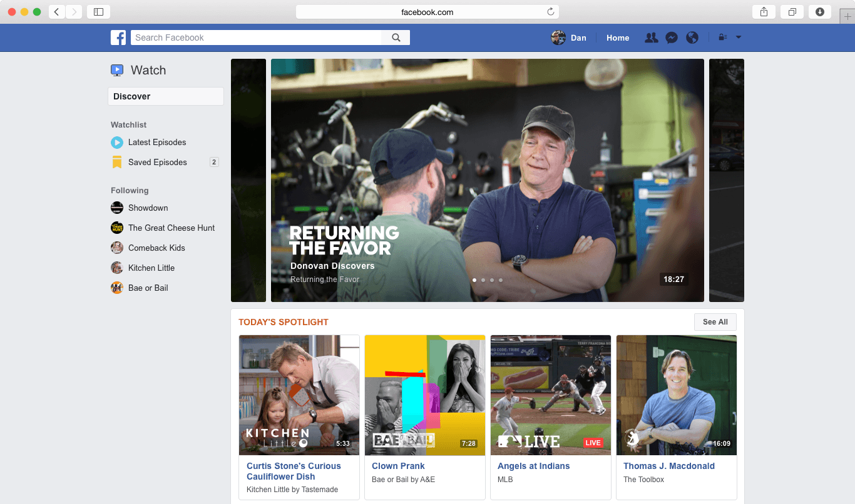
Task: Click the Saved Episodes bookmark icon
Action: (x=117, y=162)
